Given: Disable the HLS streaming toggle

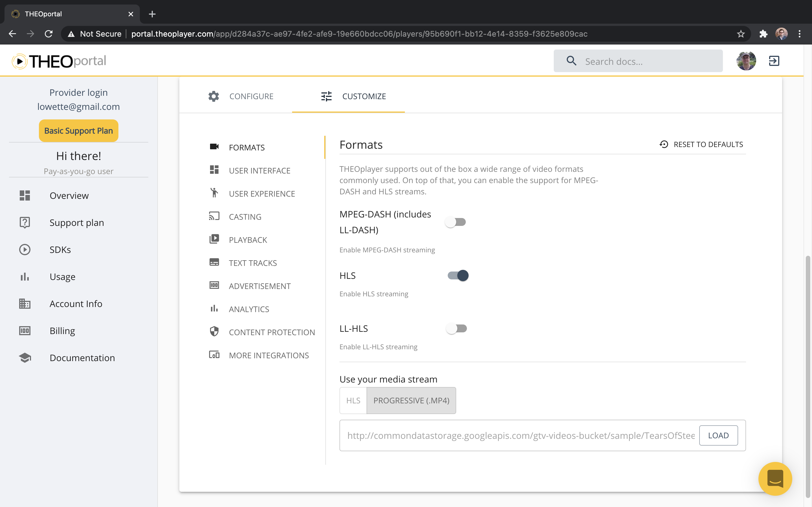Looking at the screenshot, I should click(457, 275).
